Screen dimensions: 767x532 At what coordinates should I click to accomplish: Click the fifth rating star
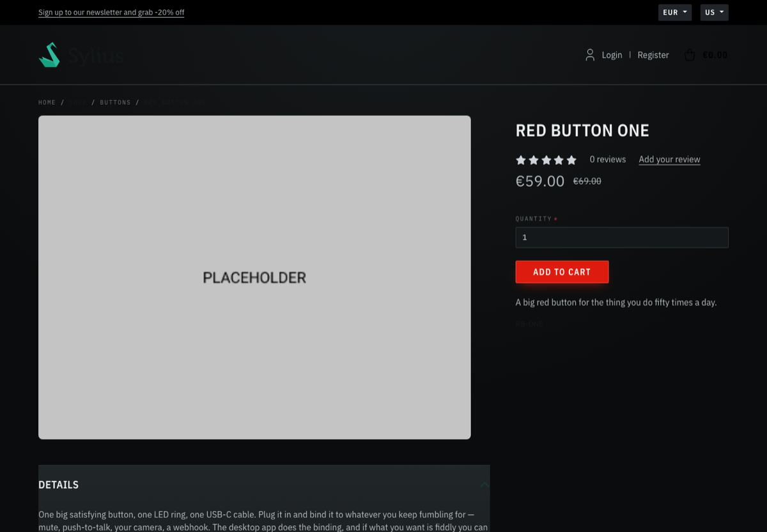click(571, 160)
